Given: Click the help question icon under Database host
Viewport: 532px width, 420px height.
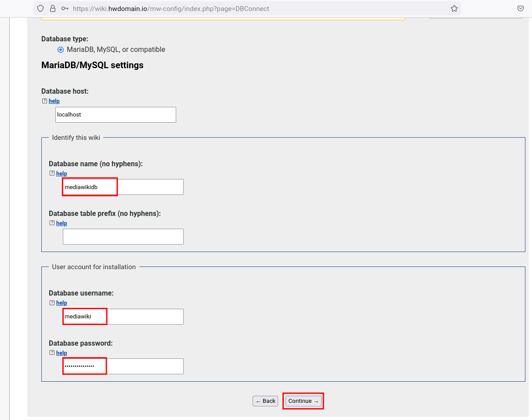Looking at the screenshot, I should (x=44, y=101).
